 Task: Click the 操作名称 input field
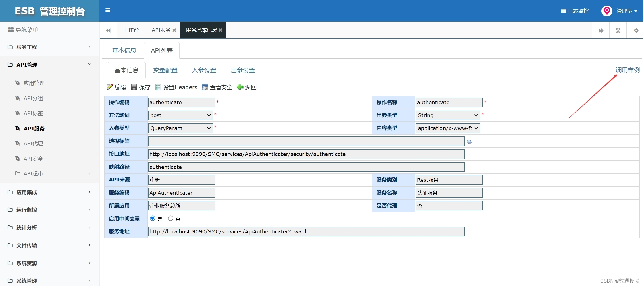pos(449,102)
